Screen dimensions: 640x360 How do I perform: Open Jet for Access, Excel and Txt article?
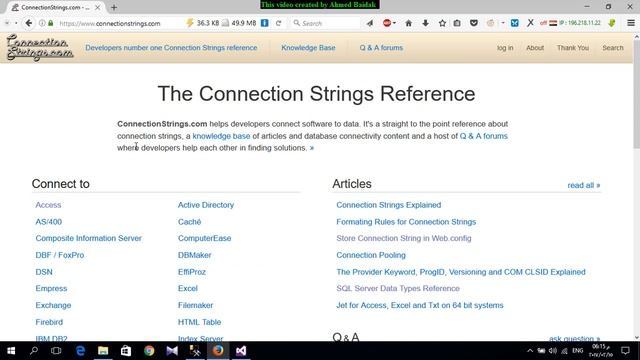(x=420, y=305)
